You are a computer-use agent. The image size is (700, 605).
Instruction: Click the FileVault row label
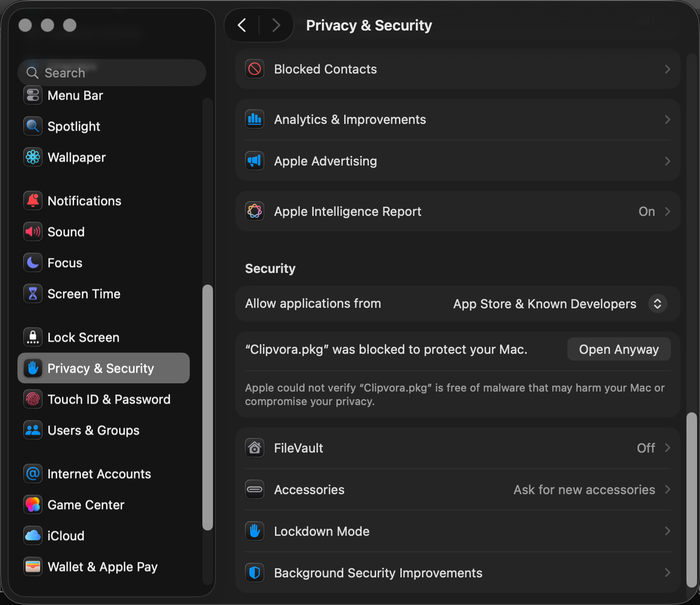tap(298, 448)
